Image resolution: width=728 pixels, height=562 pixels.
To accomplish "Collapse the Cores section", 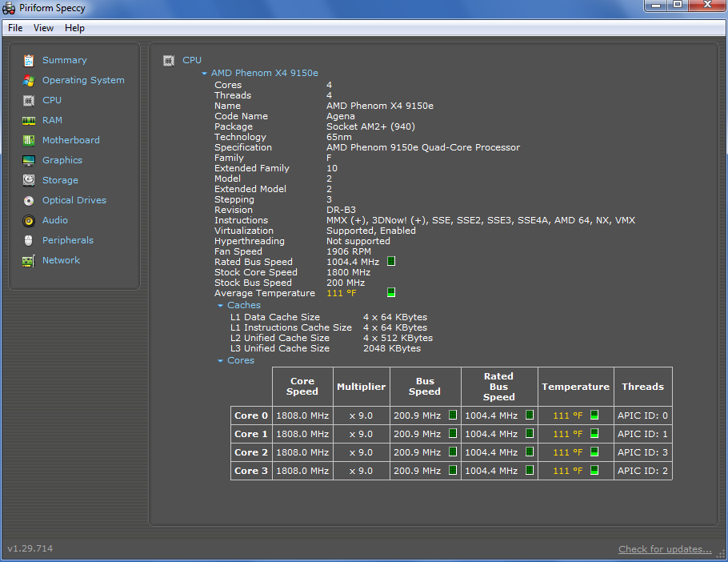I will tap(221, 361).
